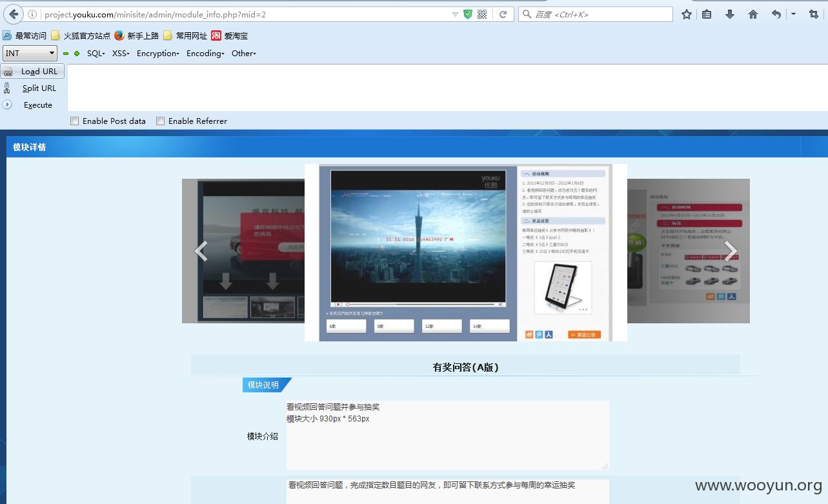Click the 模块详情 panel header text

[x=30, y=147]
